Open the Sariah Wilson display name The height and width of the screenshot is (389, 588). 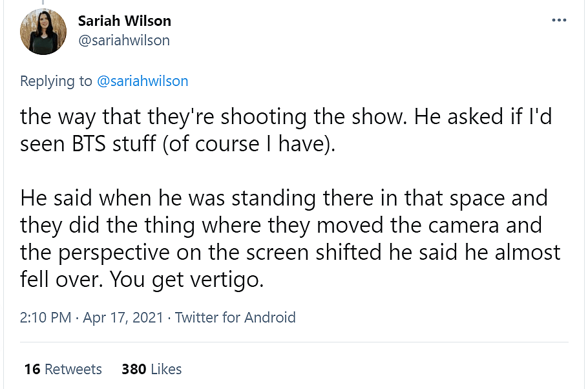pyautogui.click(x=125, y=21)
